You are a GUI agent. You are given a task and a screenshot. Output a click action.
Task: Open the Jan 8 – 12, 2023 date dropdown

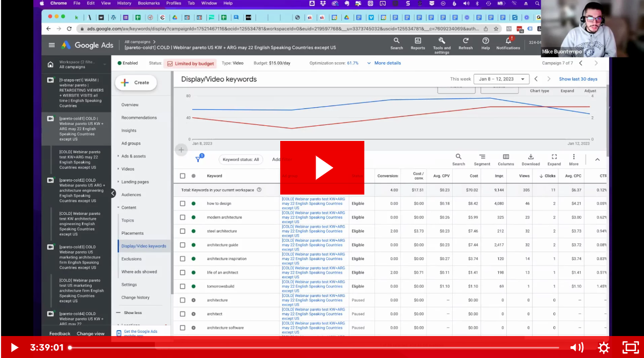coord(501,79)
